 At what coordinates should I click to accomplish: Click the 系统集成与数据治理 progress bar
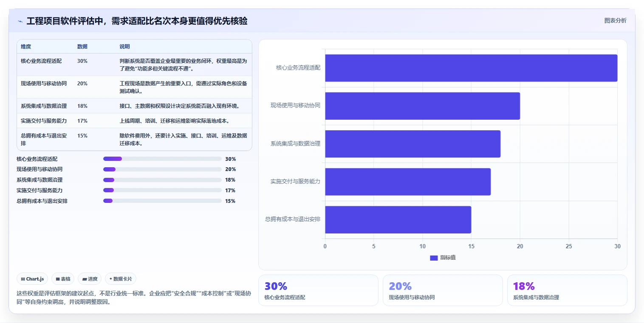coord(162,180)
